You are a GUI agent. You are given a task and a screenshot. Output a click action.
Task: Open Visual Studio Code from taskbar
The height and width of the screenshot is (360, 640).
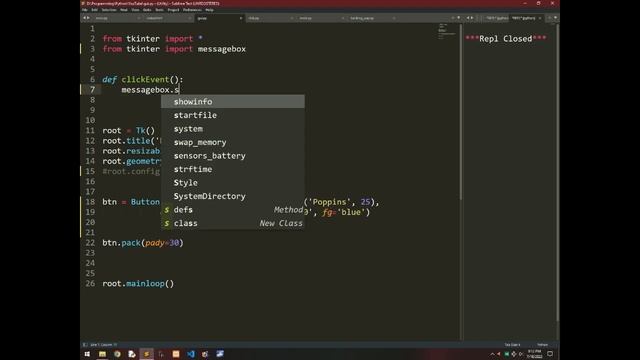[x=191, y=354]
